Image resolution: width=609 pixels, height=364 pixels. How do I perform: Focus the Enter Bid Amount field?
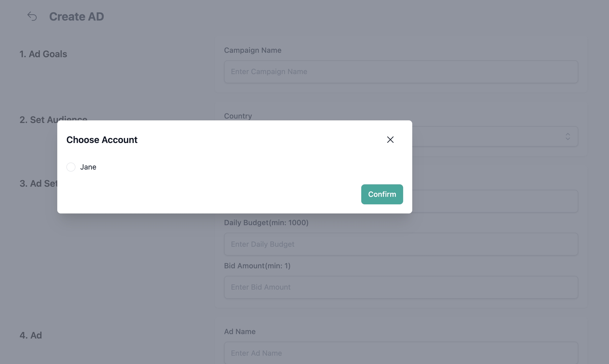(401, 287)
